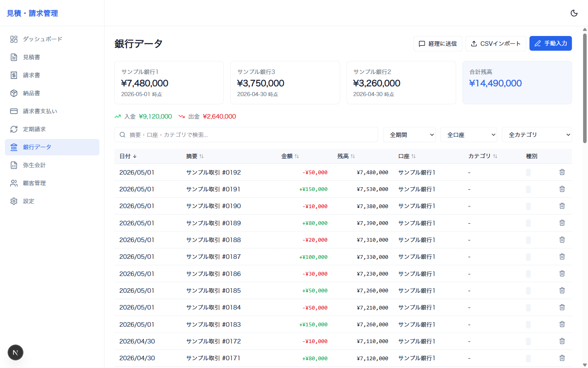Click the 種別 column header

tap(532, 156)
